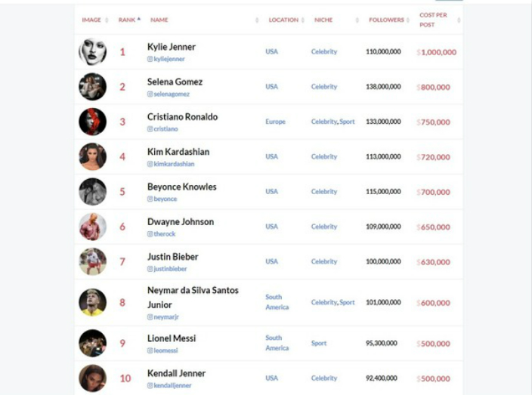532x395 pixels.
Task: Sort by Cost Per Post arrows
Action: point(459,20)
